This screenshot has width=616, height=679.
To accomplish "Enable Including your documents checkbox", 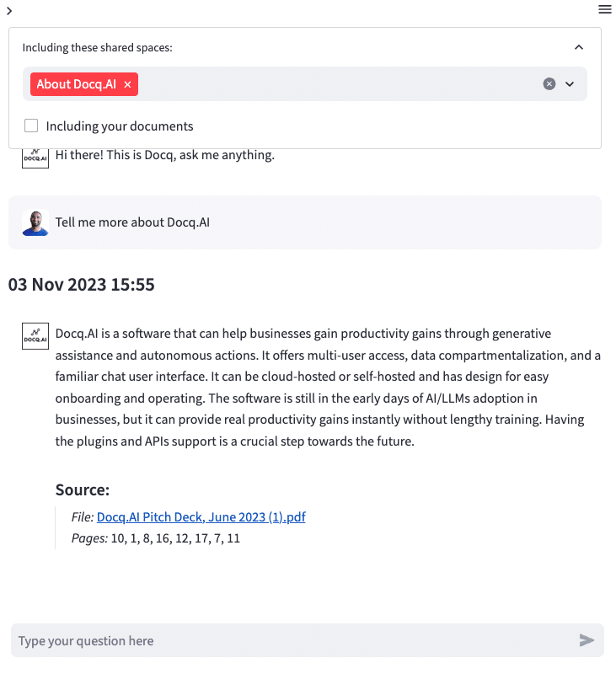I will pyautogui.click(x=31, y=126).
